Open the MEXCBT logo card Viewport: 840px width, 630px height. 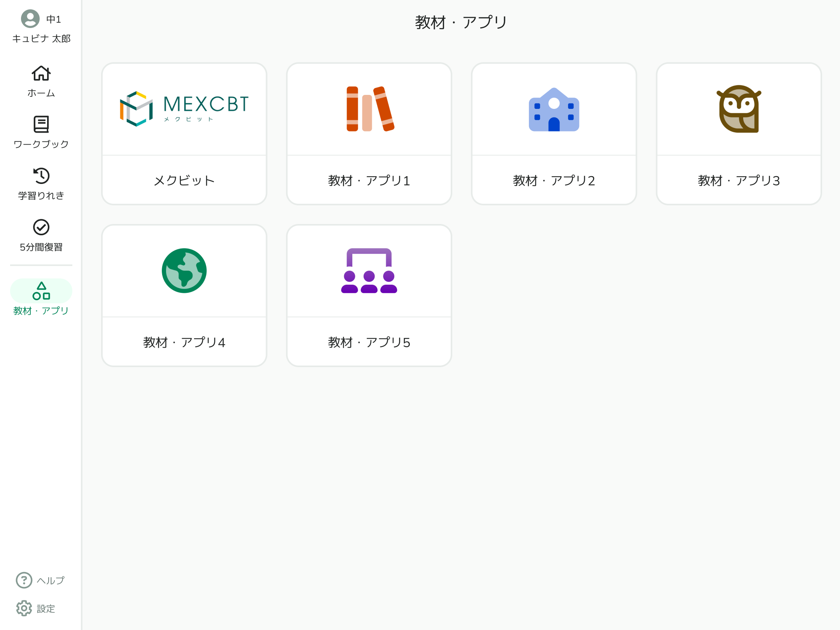pos(184,109)
